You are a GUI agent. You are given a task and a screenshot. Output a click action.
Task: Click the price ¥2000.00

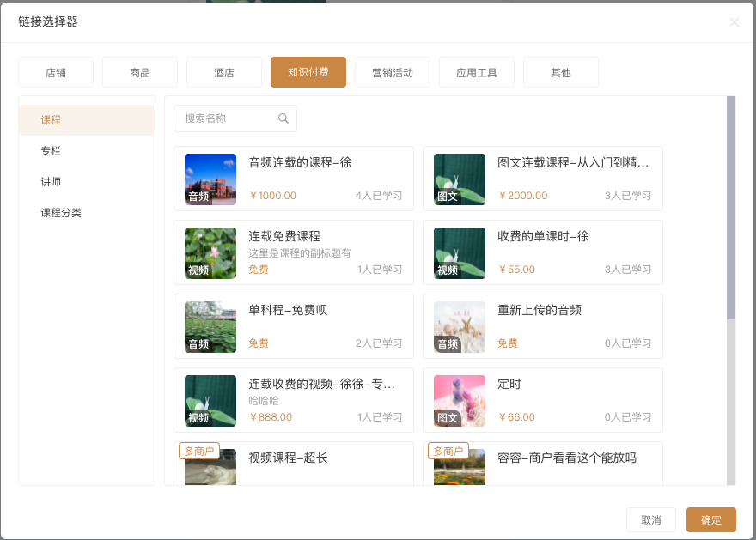(x=523, y=196)
